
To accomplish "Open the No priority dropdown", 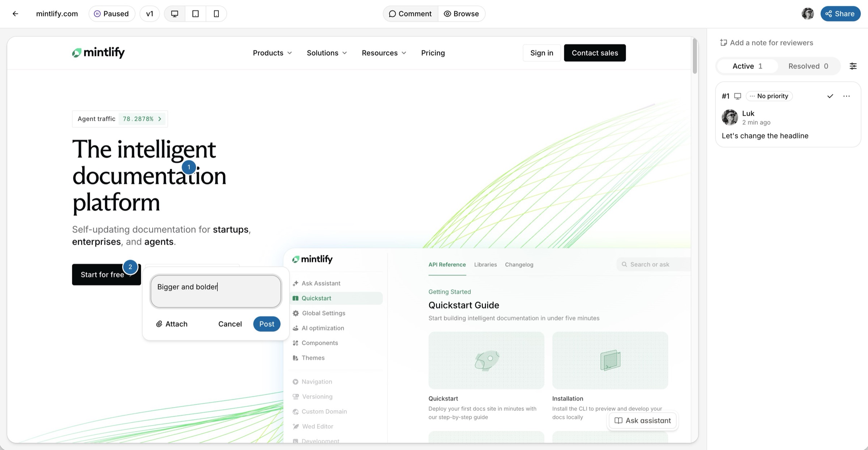I will tap(769, 96).
